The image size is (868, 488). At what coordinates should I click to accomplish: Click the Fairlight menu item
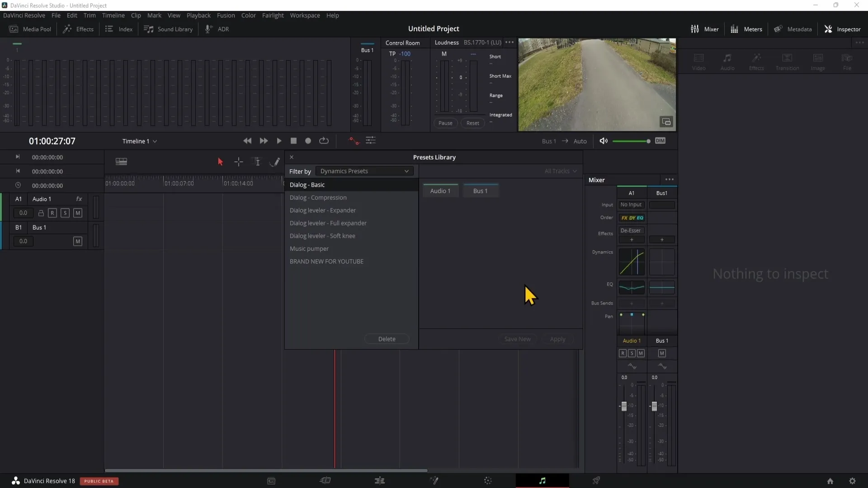[273, 15]
